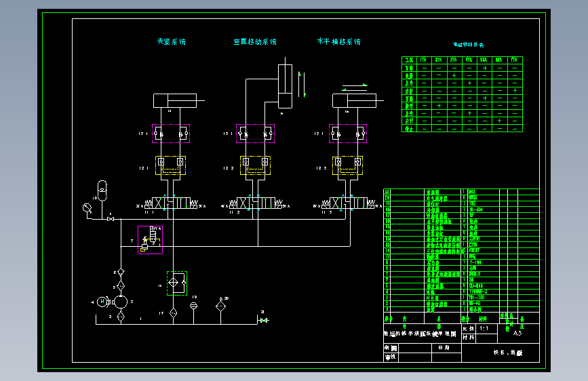Select the level gauge symbol labeled 19
This screenshot has height=381, width=588.
pos(193,306)
